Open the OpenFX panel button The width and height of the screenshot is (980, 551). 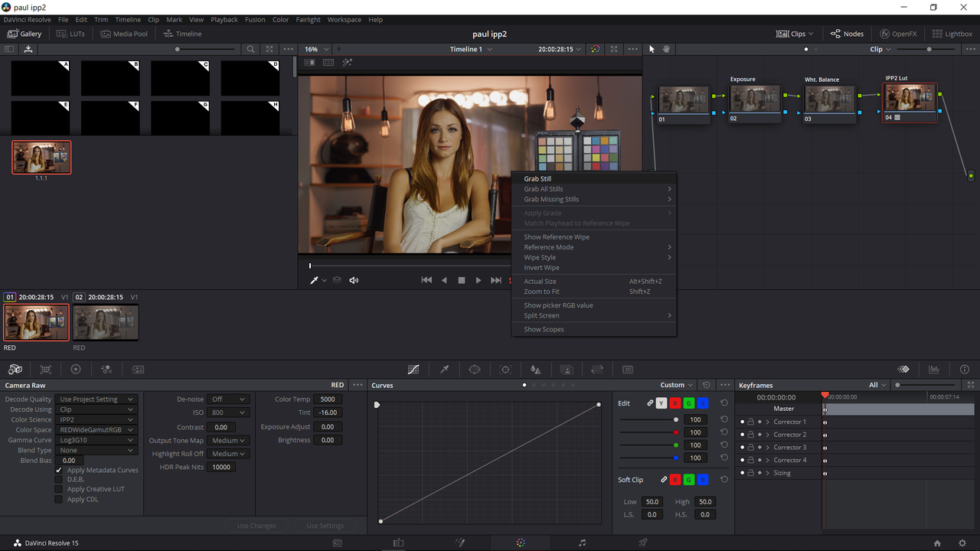(899, 34)
